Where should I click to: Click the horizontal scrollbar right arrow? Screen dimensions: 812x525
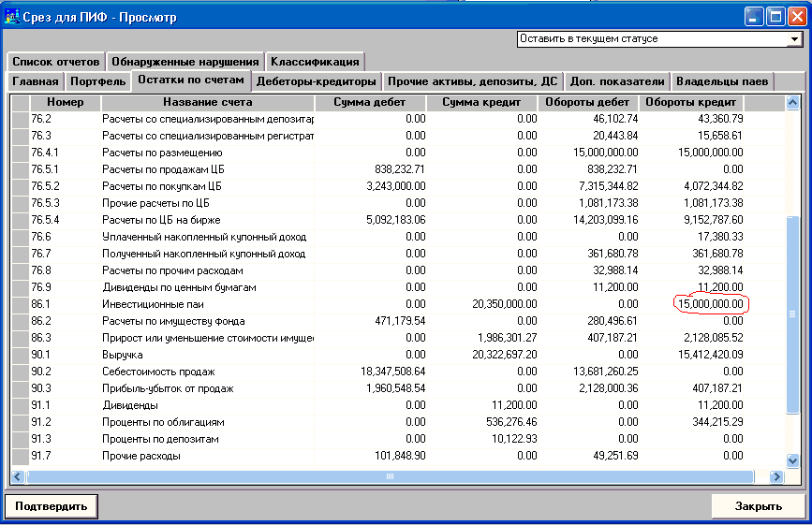[x=776, y=476]
